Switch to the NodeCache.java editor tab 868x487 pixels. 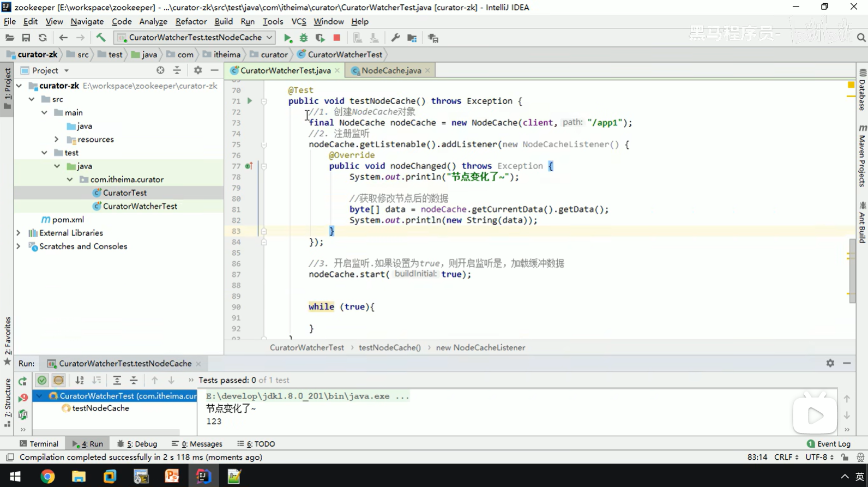tap(390, 70)
